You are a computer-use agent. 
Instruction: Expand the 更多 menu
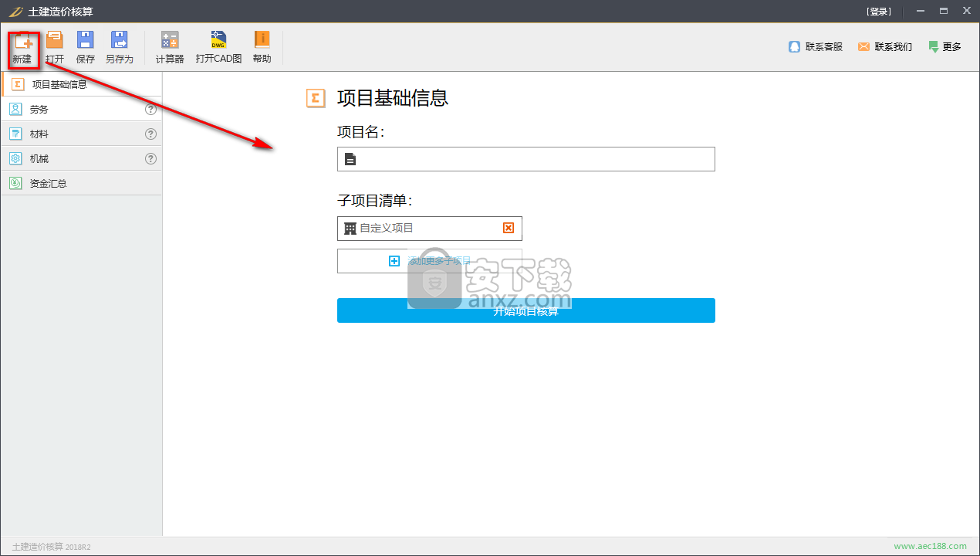click(x=945, y=47)
